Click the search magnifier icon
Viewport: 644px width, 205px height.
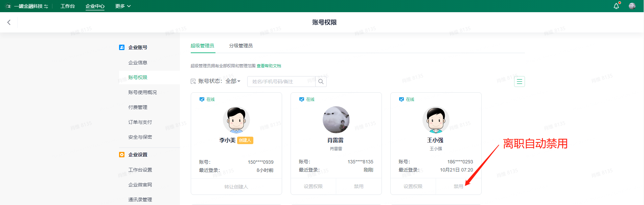[321, 82]
